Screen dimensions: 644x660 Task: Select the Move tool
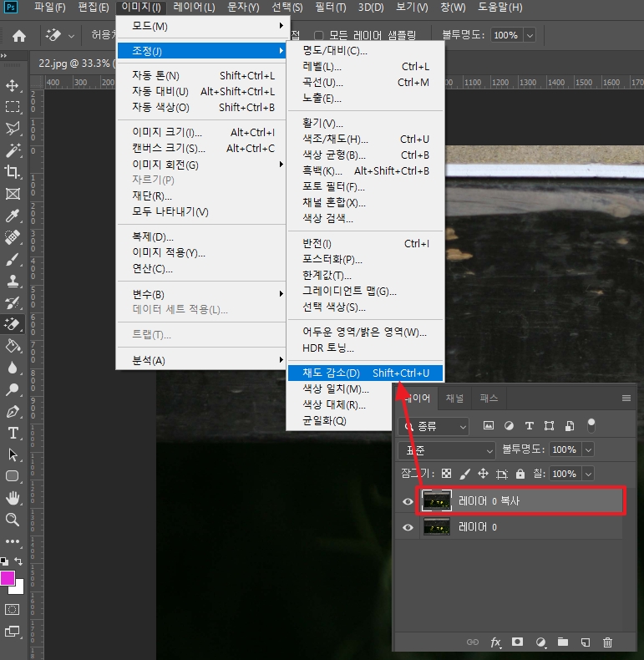tap(13, 85)
